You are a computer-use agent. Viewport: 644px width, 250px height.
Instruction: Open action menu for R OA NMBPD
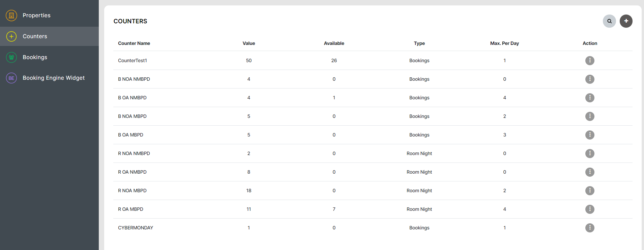(x=590, y=172)
